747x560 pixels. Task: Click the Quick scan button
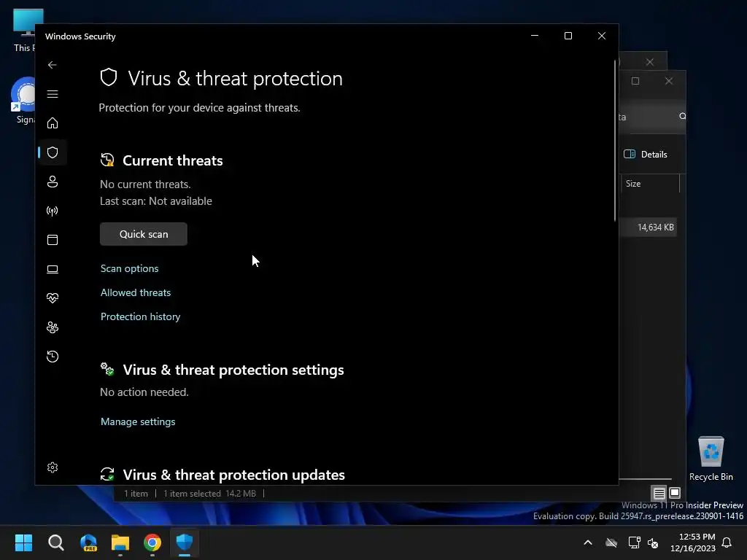[144, 234]
